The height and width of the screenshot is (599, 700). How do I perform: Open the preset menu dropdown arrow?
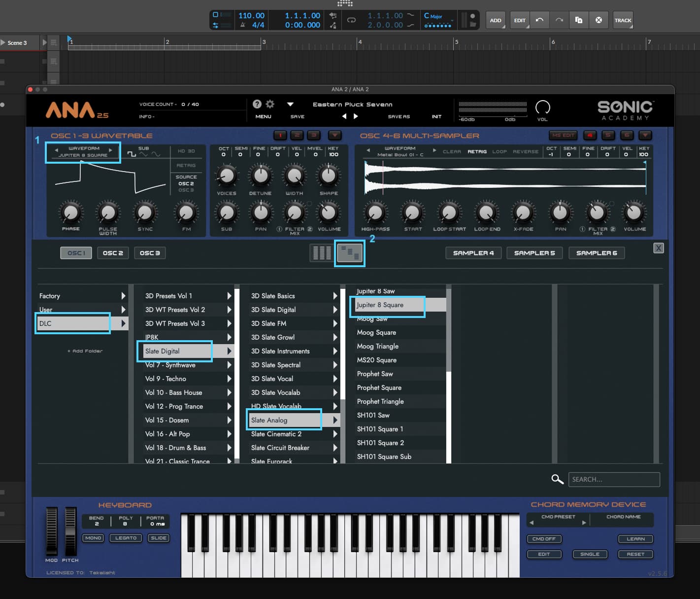pos(290,105)
